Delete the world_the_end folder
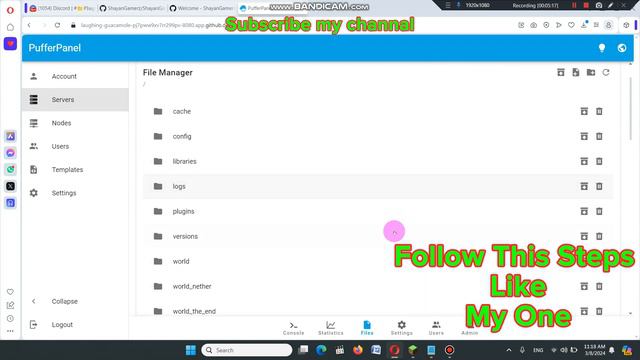The width and height of the screenshot is (640, 360). [599, 311]
